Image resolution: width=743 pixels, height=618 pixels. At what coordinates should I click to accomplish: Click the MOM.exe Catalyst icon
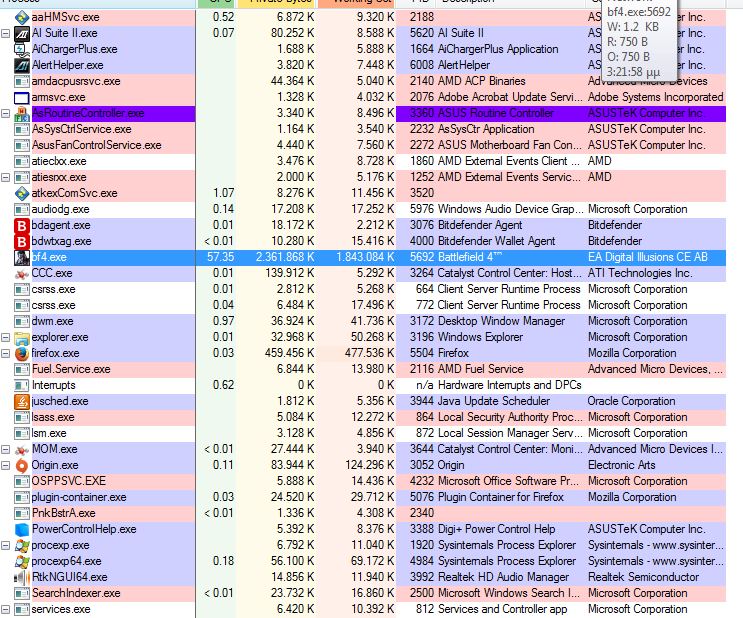(22, 449)
